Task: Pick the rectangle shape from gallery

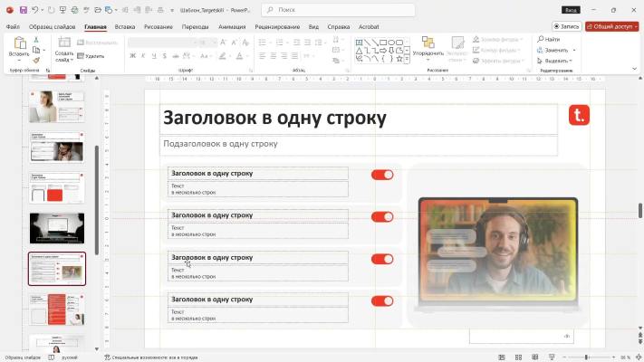Action: [x=383, y=43]
